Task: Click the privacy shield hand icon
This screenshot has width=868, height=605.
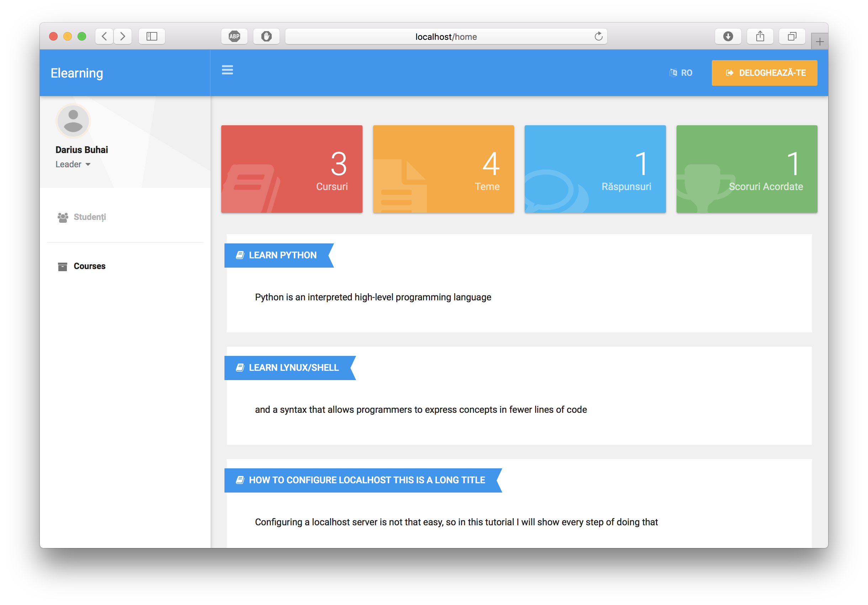Action: tap(266, 36)
